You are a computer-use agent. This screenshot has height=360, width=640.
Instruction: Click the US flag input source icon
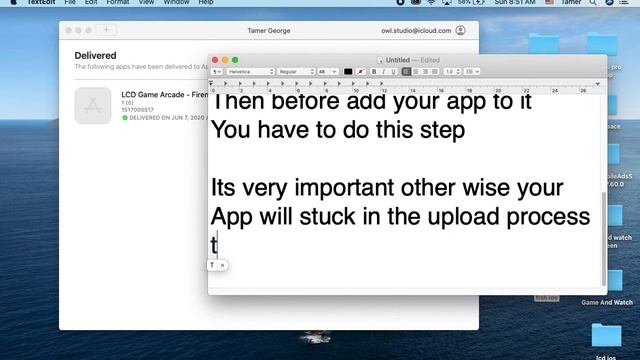tap(550, 2)
